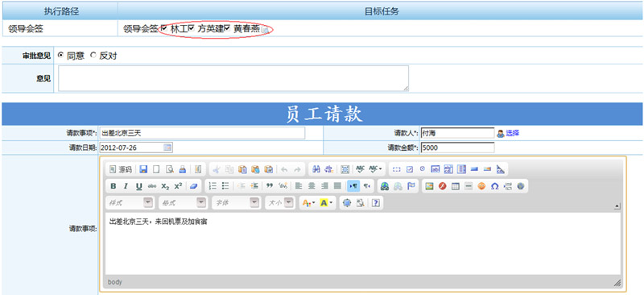
Task: Insert a Textarea form icon
Action: [x=448, y=169]
